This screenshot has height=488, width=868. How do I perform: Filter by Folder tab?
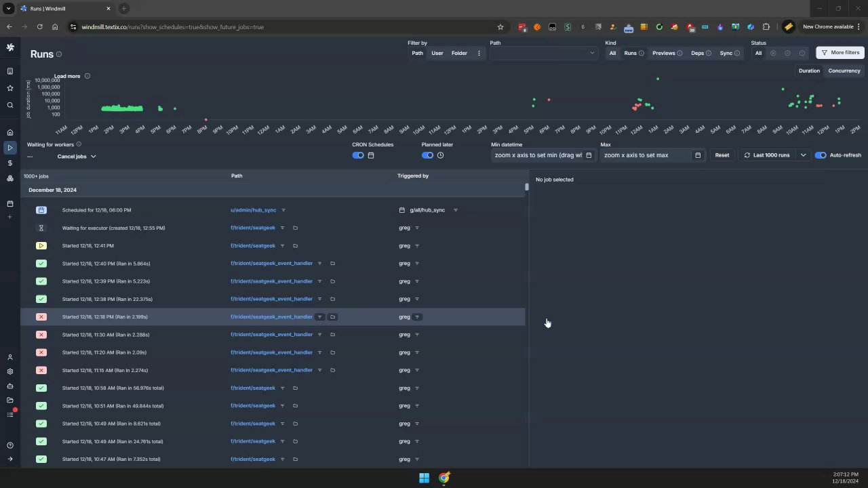tap(459, 53)
